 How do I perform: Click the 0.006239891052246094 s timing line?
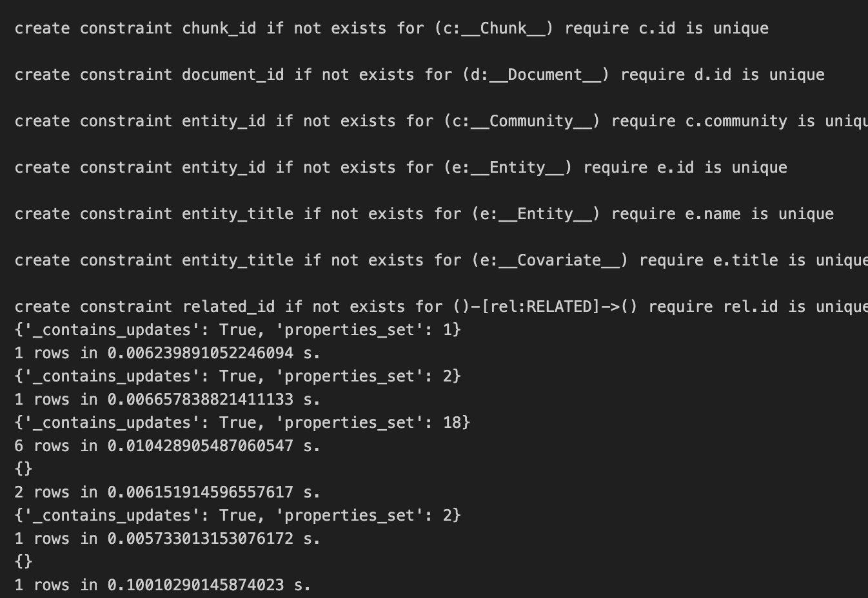[167, 353]
